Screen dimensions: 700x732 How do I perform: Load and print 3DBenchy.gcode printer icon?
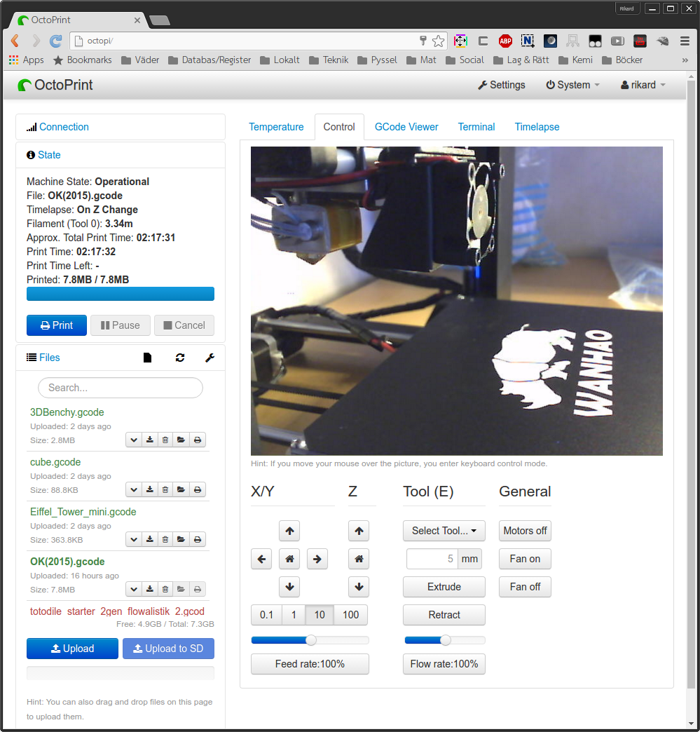198,440
